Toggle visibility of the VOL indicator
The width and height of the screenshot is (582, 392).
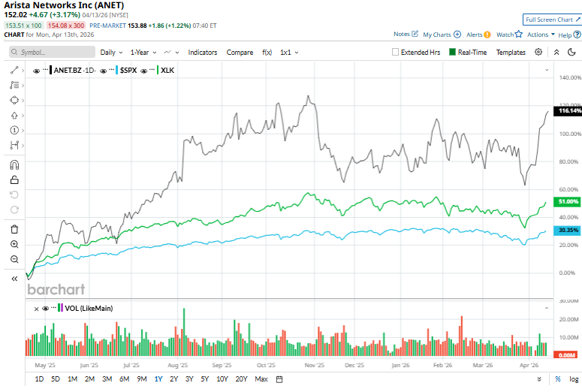coord(44,308)
